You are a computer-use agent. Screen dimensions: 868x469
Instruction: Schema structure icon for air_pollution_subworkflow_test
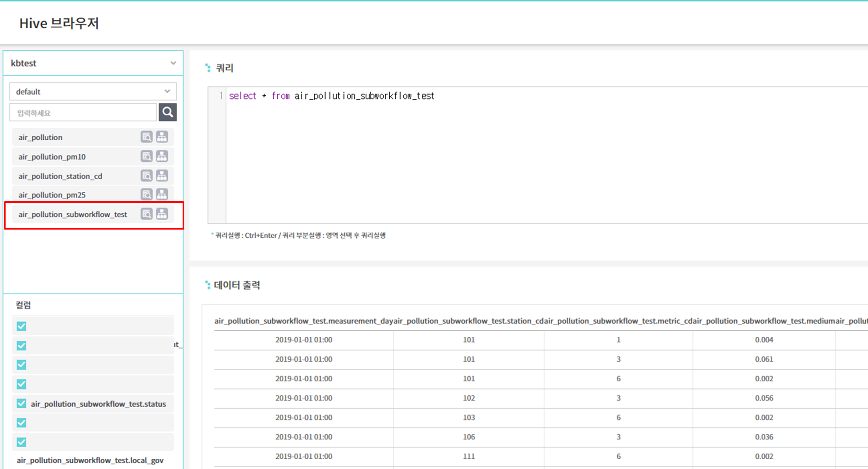(162, 214)
